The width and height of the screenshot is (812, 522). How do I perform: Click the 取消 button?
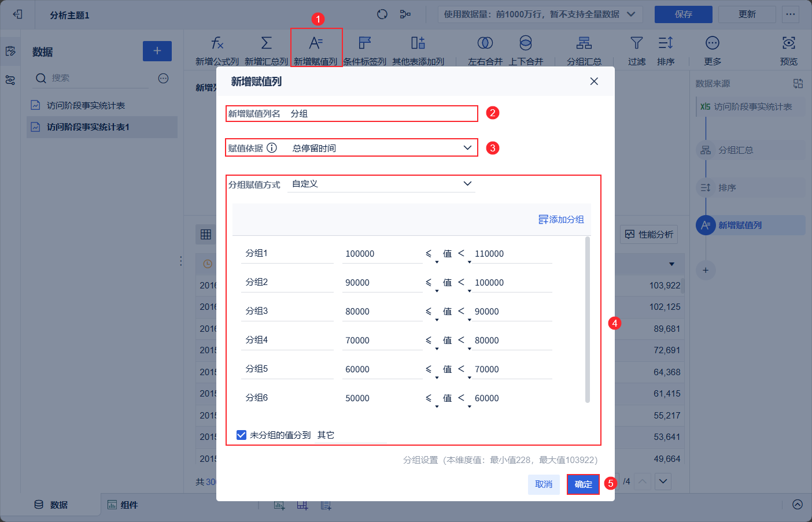(x=544, y=484)
